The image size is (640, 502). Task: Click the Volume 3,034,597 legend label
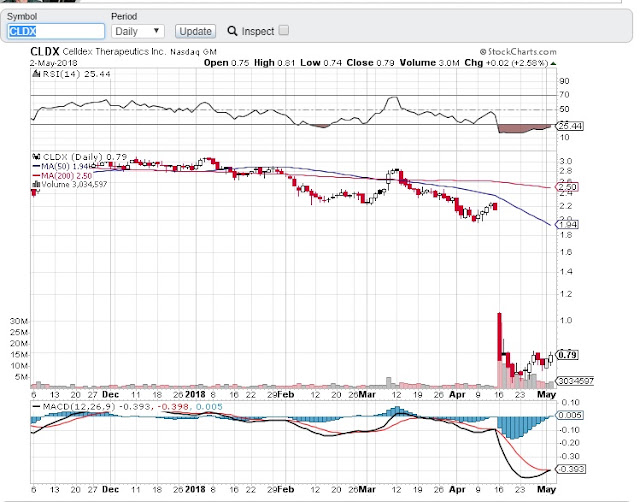(x=74, y=184)
